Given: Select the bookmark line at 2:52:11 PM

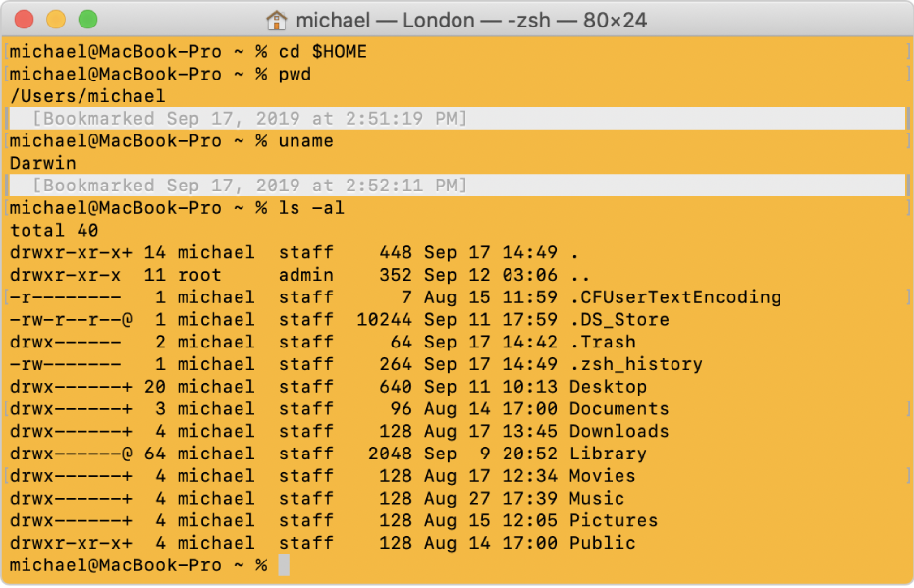Looking at the screenshot, I should [x=457, y=186].
